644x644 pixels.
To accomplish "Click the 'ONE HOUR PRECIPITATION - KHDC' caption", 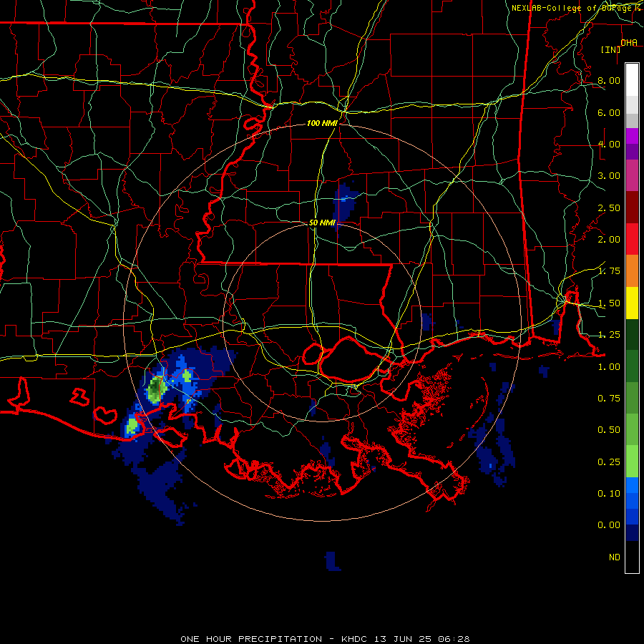I will click(x=273, y=639).
